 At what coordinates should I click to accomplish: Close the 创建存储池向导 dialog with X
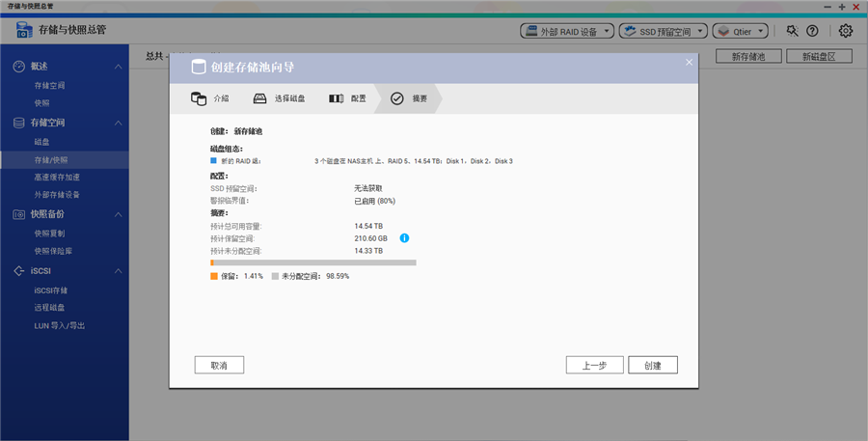[689, 63]
